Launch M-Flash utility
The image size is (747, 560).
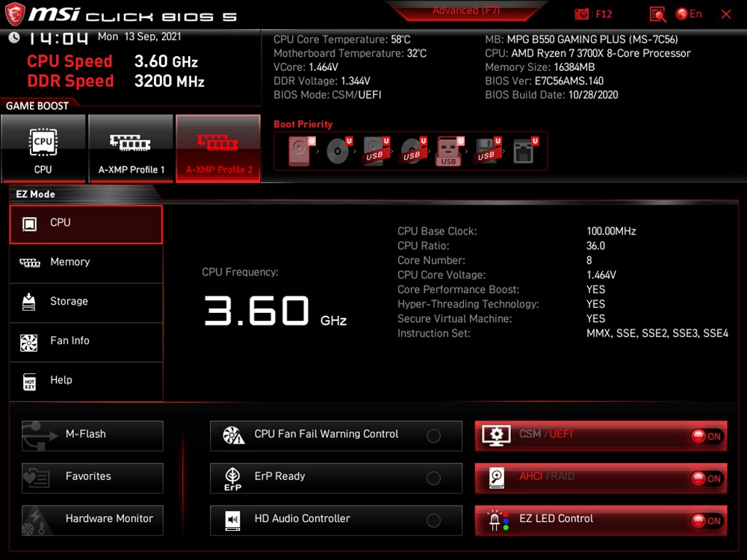point(93,436)
